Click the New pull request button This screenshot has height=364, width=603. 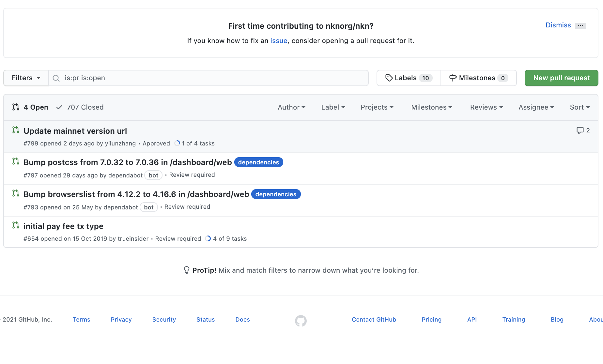tap(562, 78)
